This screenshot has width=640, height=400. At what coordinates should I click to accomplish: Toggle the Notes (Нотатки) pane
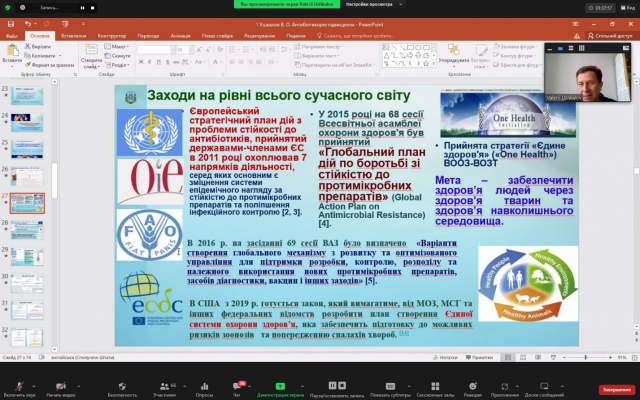pos(445,357)
